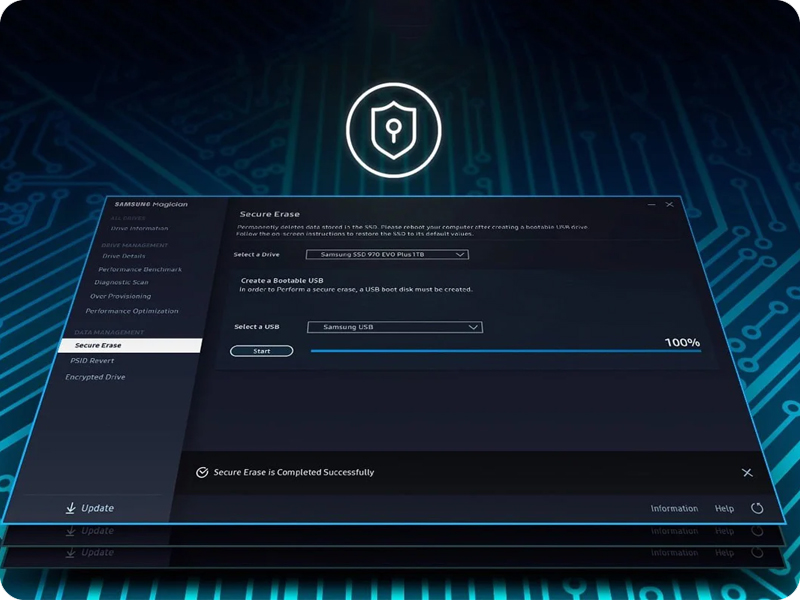Screen dimensions: 800x600
Task: Switch to PSID Revert page
Action: point(90,360)
